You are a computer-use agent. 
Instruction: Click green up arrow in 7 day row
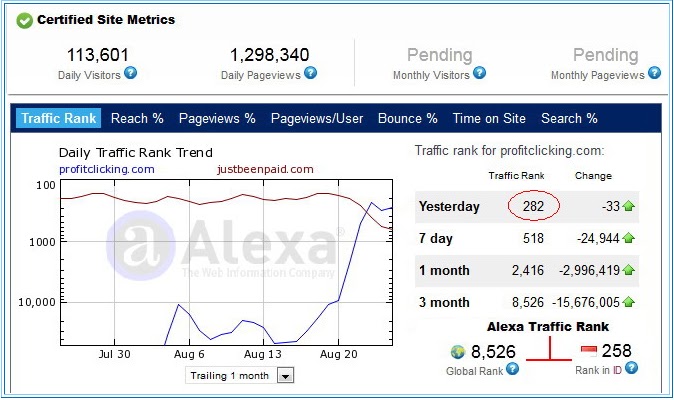pyautogui.click(x=628, y=238)
